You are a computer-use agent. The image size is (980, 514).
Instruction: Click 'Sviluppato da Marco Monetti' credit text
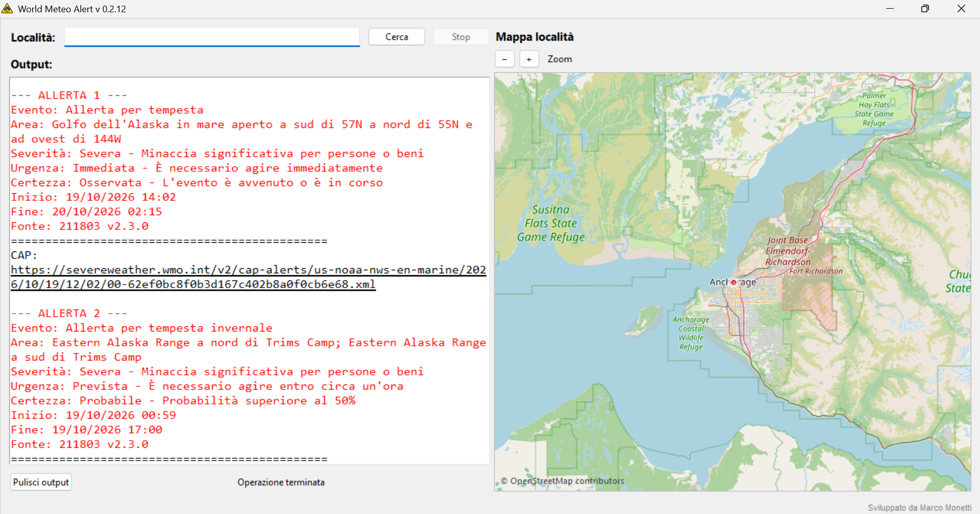point(919,508)
